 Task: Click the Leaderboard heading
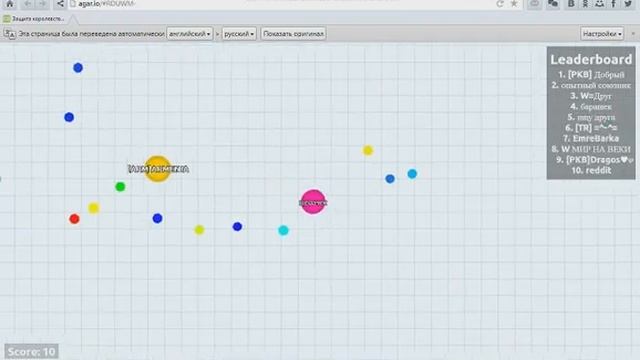(x=591, y=60)
